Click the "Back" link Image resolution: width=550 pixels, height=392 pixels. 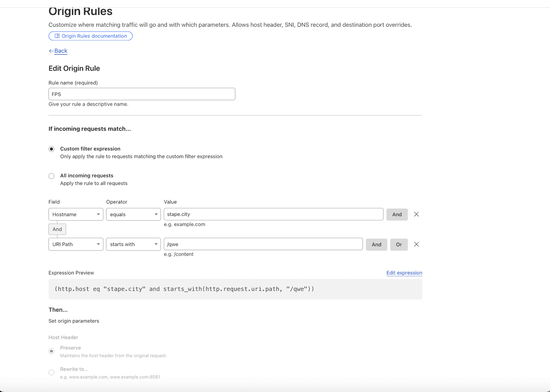pos(60,51)
